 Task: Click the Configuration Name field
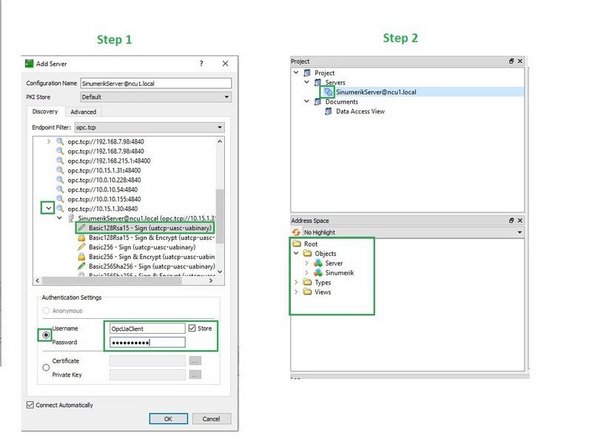pyautogui.click(x=156, y=83)
